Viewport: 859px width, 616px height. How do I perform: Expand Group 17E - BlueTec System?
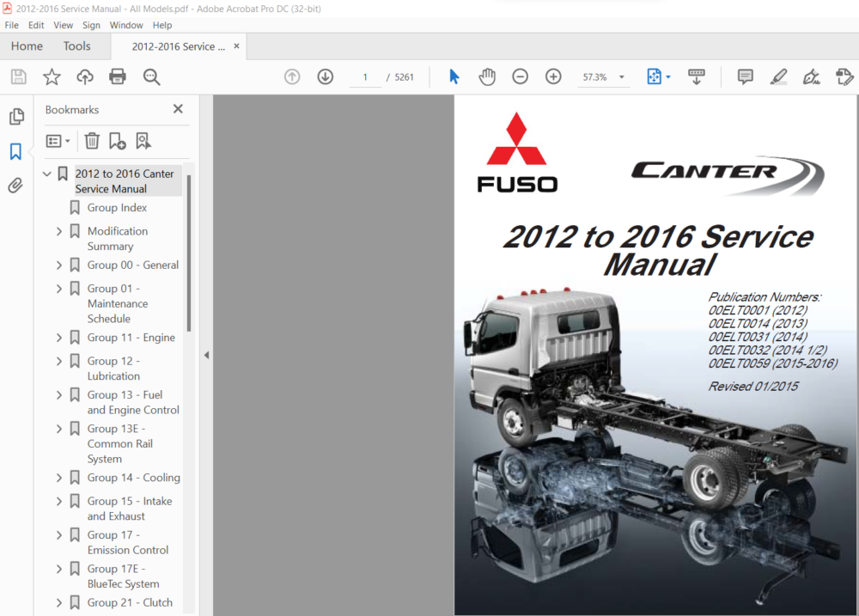pyautogui.click(x=59, y=570)
